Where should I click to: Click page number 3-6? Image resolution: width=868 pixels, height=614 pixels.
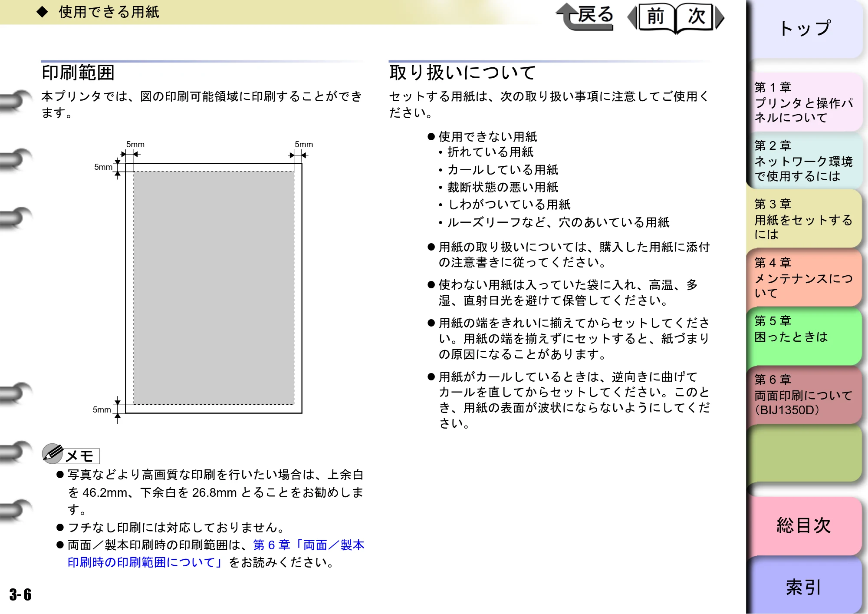click(20, 594)
